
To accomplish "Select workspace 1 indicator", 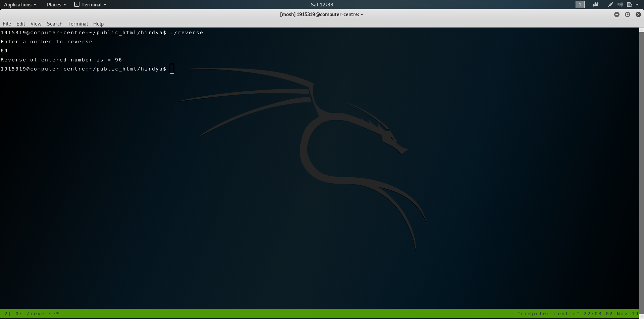I will [580, 4].
